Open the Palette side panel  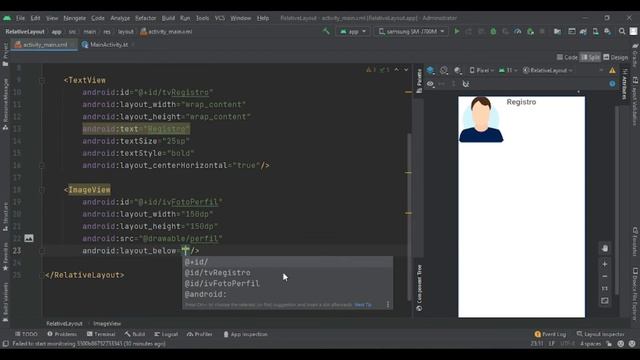419,80
